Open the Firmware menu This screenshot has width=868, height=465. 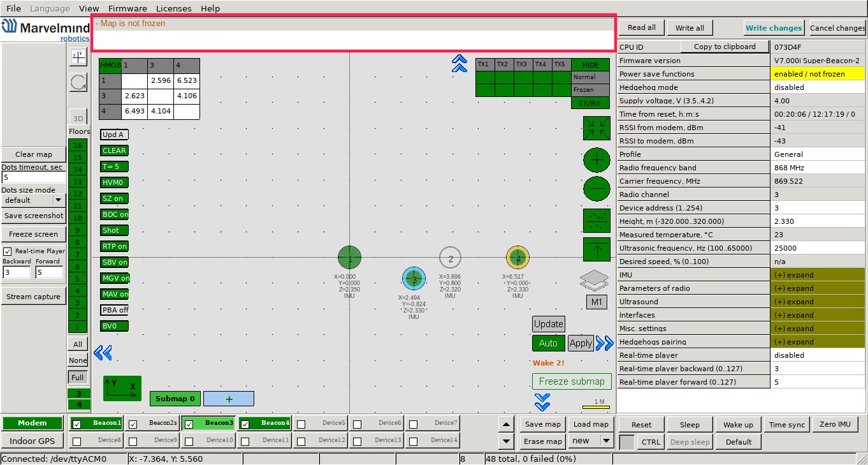[x=127, y=8]
